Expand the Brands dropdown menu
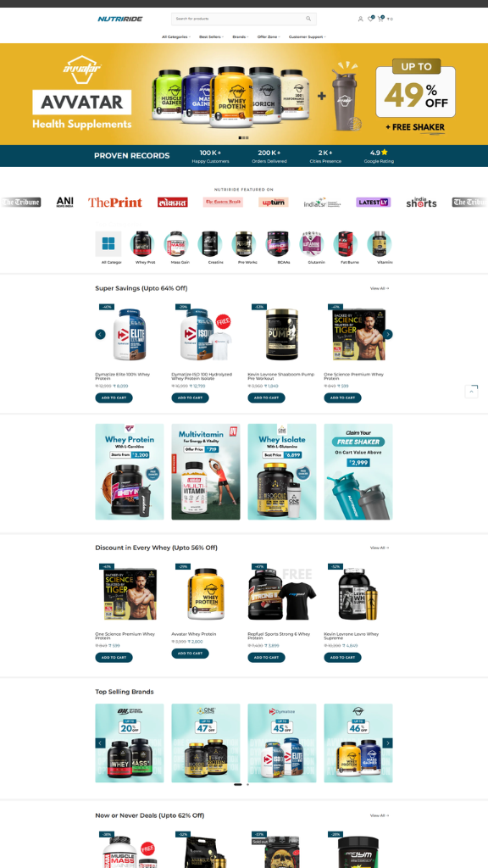Image resolution: width=488 pixels, height=868 pixels. (x=240, y=37)
